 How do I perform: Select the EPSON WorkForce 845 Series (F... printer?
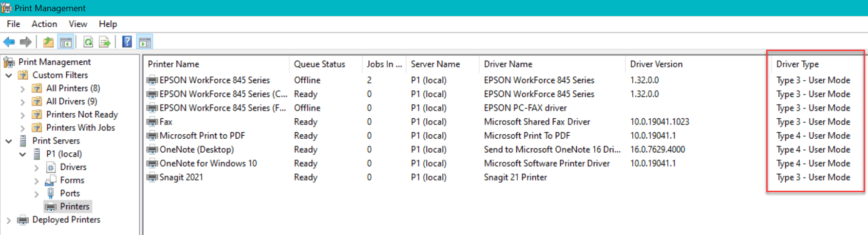(x=223, y=108)
